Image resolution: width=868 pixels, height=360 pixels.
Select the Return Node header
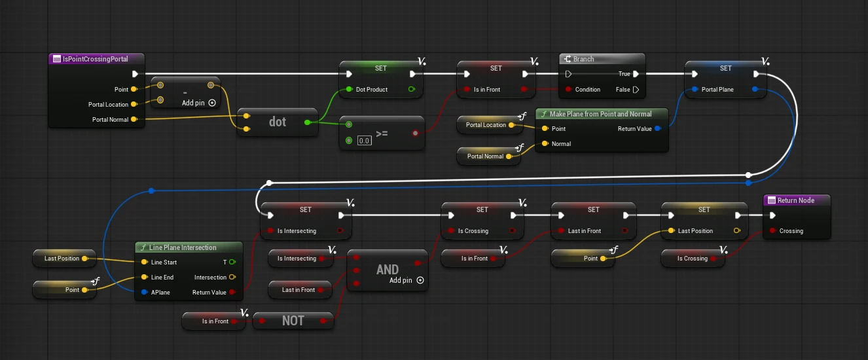click(797, 200)
